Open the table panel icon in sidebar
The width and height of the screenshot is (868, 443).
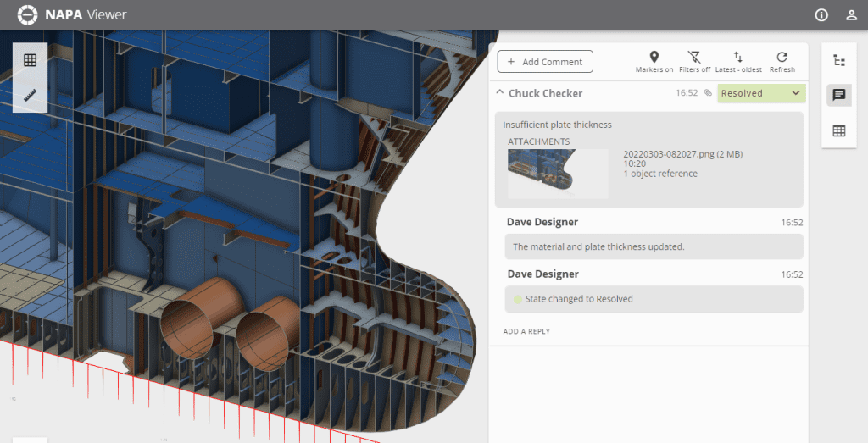(839, 130)
